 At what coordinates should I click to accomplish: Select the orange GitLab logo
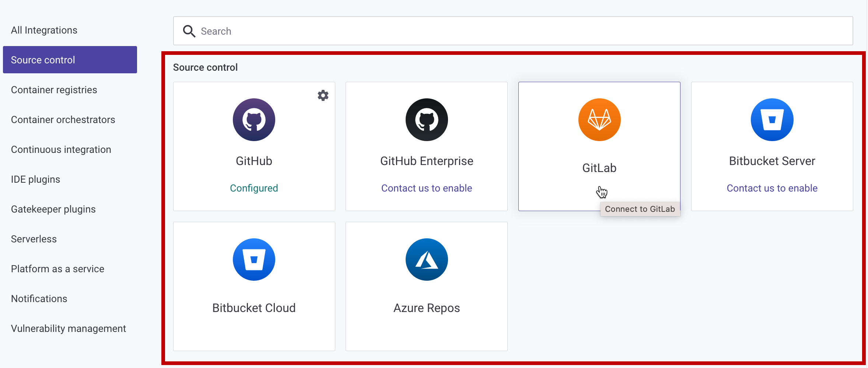[x=599, y=120]
